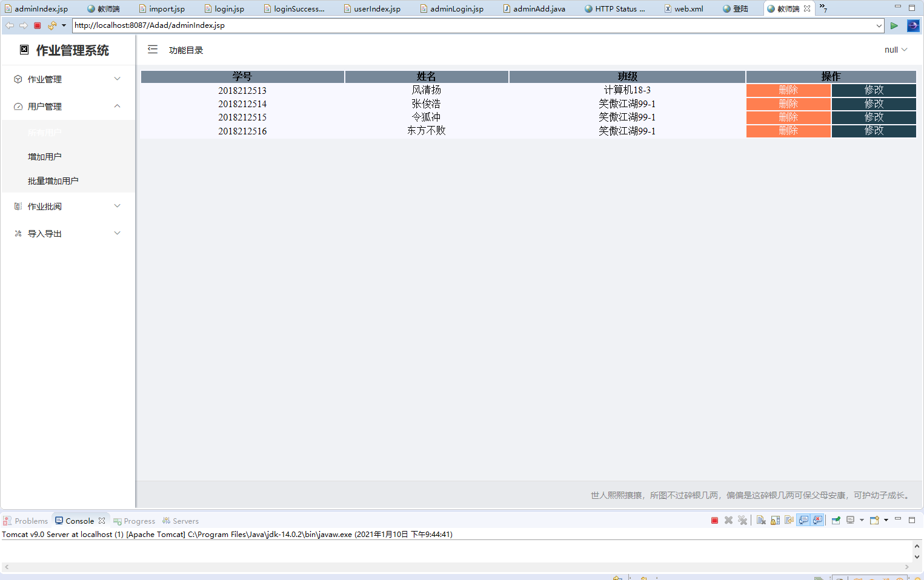
Task: Close the active 教师端 browser tab
Action: click(x=807, y=8)
